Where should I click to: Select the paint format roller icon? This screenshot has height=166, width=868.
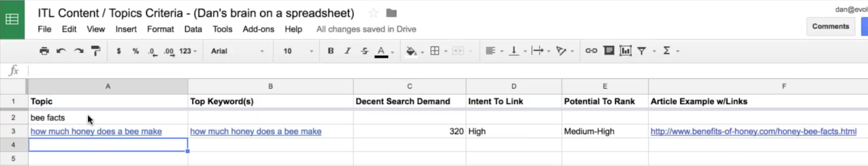coord(96,51)
